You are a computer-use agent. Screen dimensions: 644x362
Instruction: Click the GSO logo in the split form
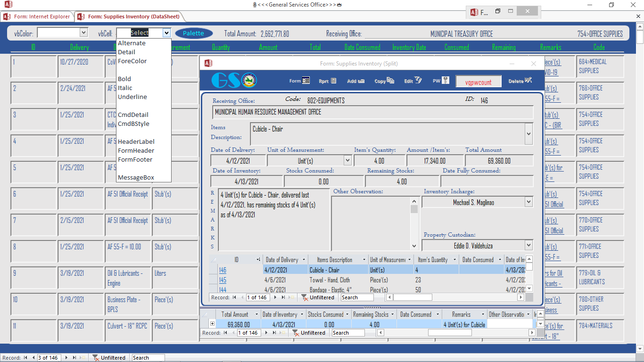pyautogui.click(x=233, y=81)
